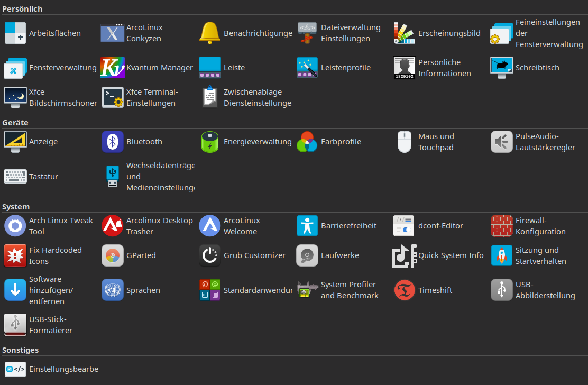Open the Bluetooth settings icon
This screenshot has width=588, height=385.
pyautogui.click(x=112, y=142)
